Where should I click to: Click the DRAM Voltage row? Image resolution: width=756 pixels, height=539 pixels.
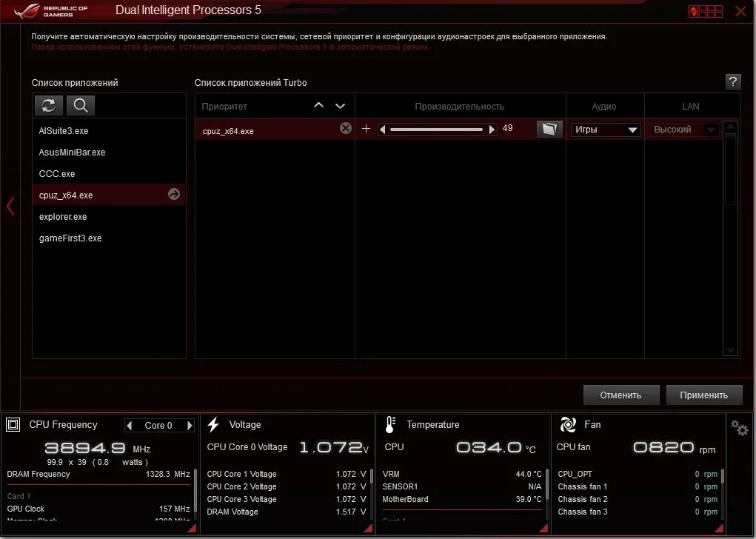(287, 512)
